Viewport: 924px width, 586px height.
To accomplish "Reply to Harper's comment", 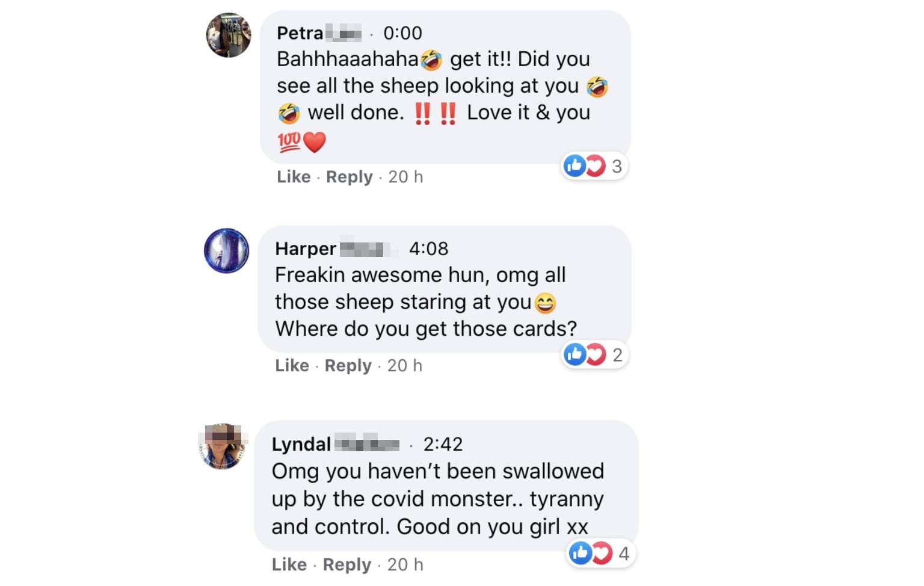I will point(348,366).
